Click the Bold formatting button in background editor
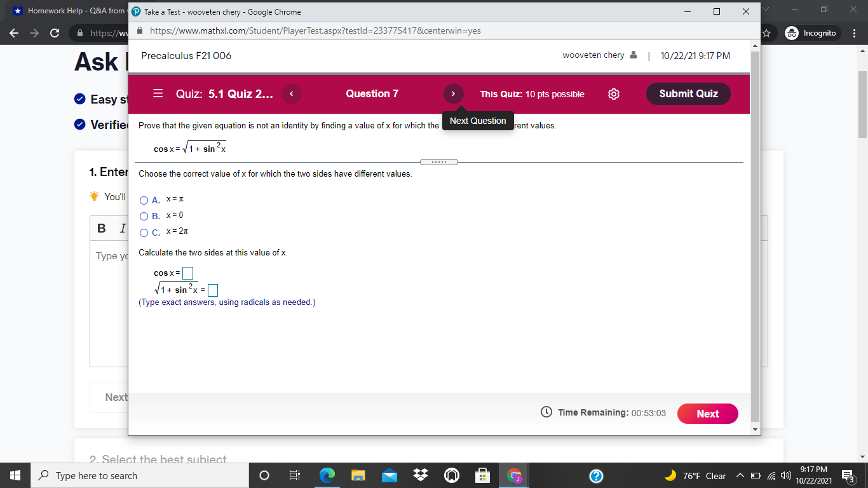The image size is (868, 488). 102,228
